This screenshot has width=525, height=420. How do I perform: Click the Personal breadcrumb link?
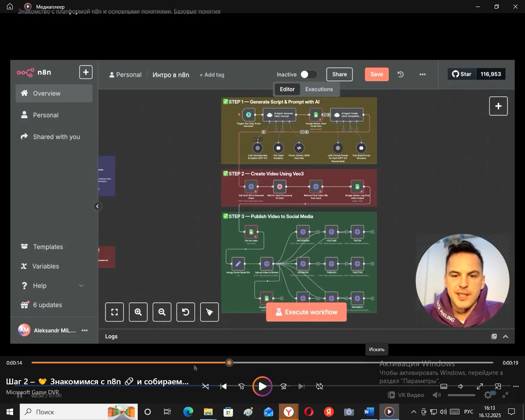[x=125, y=75]
